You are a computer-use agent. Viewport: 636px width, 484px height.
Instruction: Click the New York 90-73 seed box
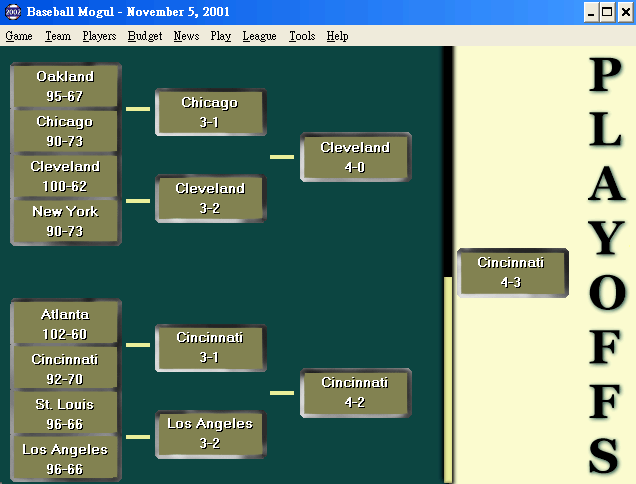(65, 221)
